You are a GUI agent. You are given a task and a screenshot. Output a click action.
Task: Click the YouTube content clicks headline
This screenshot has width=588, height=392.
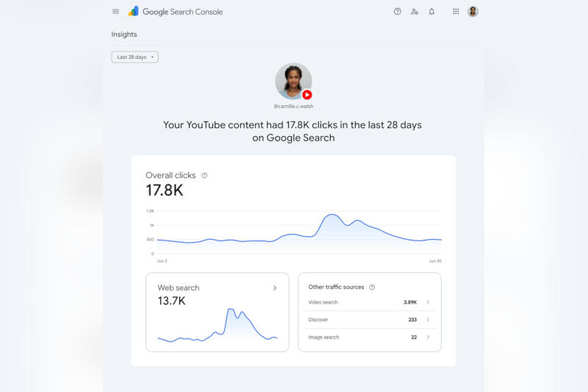tap(293, 132)
